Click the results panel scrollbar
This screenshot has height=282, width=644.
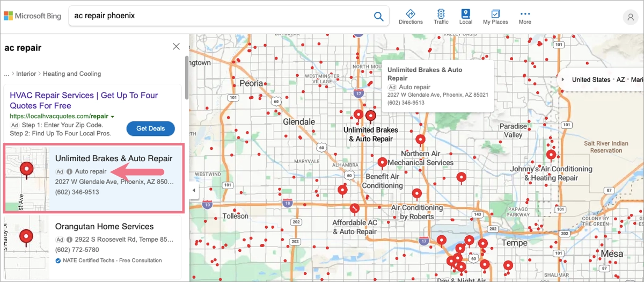(x=186, y=77)
